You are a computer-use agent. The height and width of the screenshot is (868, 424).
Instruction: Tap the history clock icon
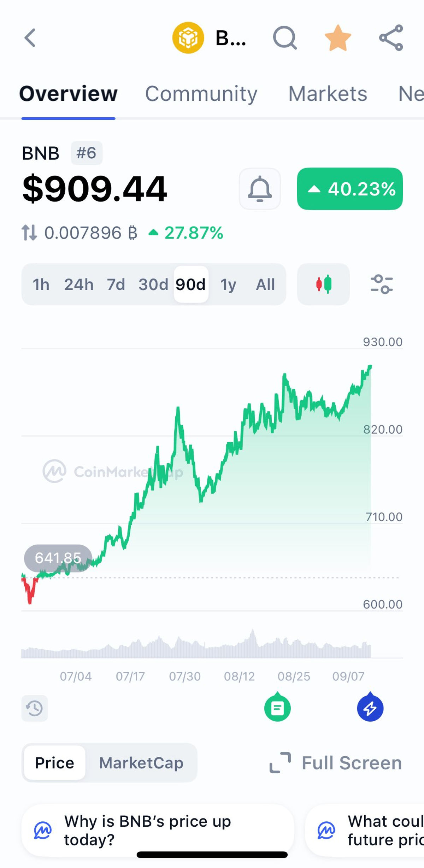35,708
